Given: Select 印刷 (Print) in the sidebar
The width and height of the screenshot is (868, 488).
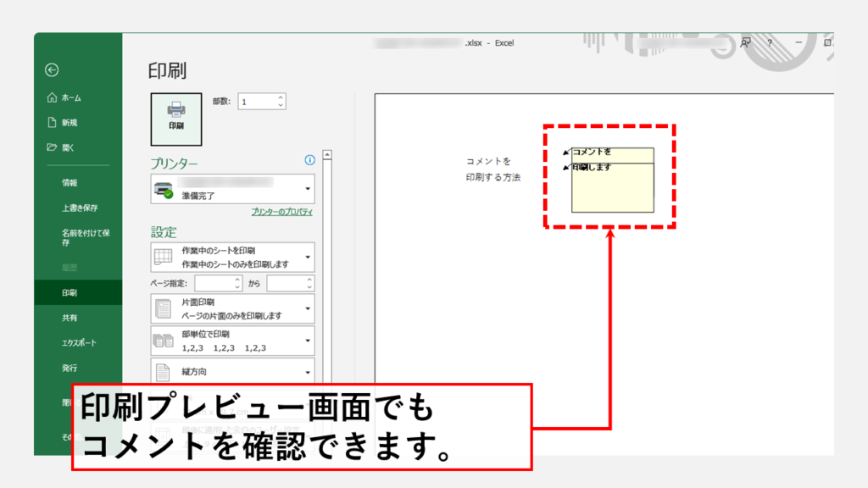Looking at the screenshot, I should (78, 292).
